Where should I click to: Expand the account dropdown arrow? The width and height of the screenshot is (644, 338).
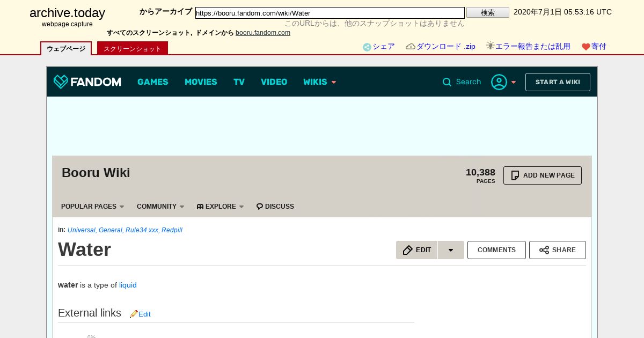514,83
